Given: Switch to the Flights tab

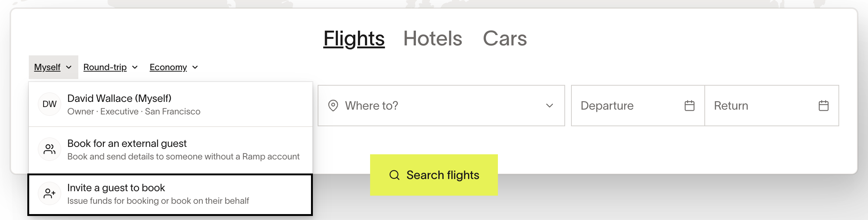Looking at the screenshot, I should tap(354, 38).
